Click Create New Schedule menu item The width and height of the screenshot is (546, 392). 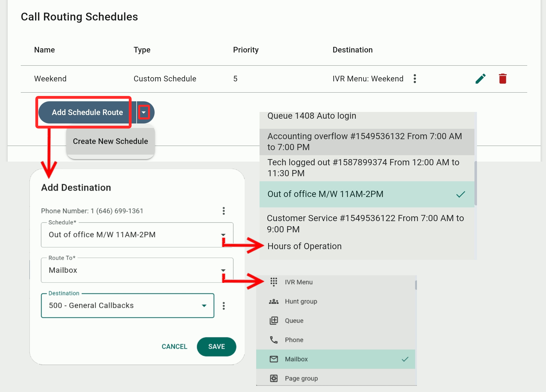110,141
